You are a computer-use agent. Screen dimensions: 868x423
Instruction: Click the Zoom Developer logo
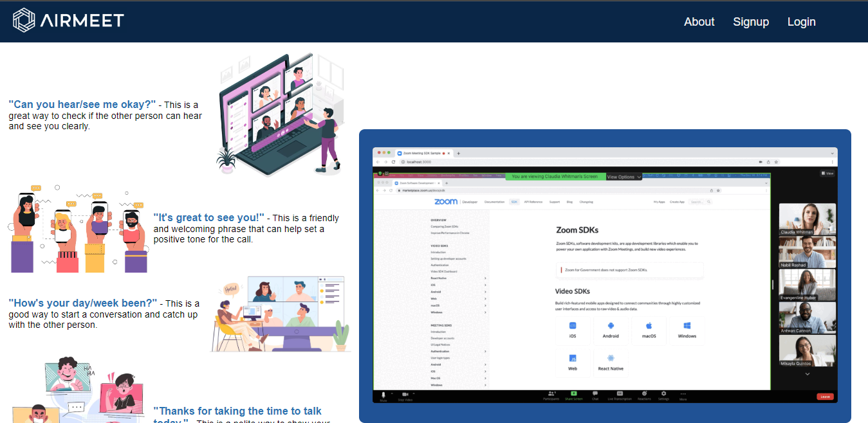click(456, 202)
